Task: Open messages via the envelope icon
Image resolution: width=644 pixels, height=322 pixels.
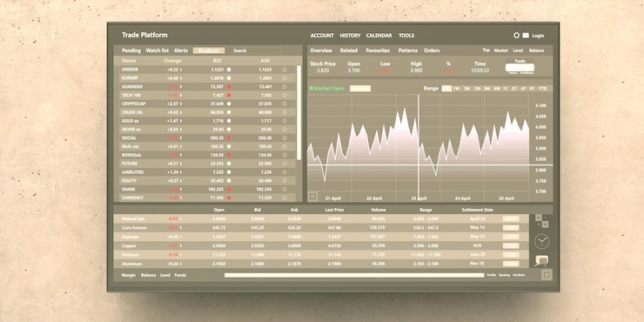Action: [526, 36]
